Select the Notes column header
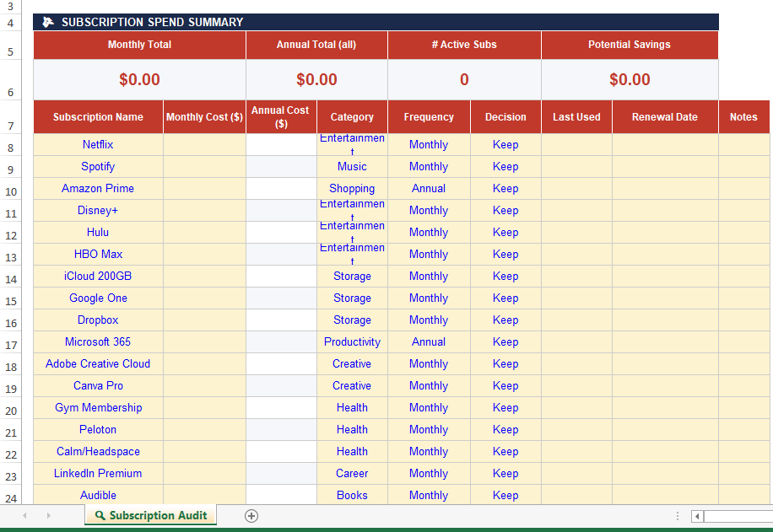 click(x=744, y=117)
